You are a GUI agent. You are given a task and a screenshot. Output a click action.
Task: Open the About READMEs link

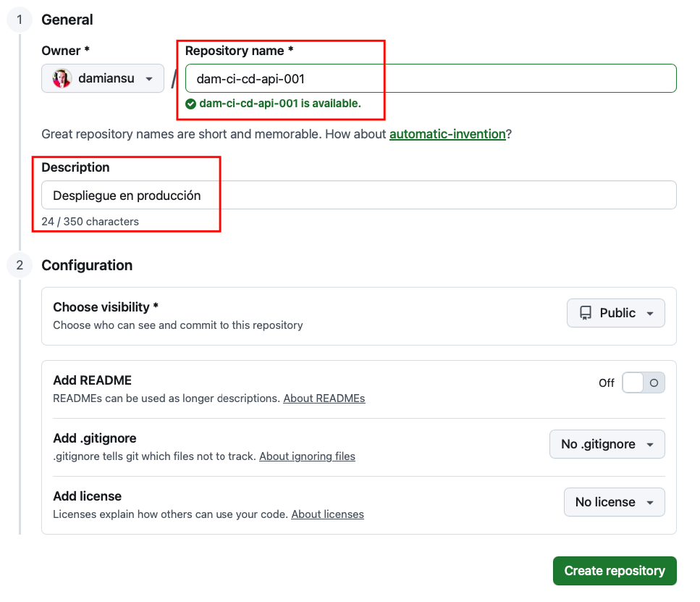click(324, 398)
